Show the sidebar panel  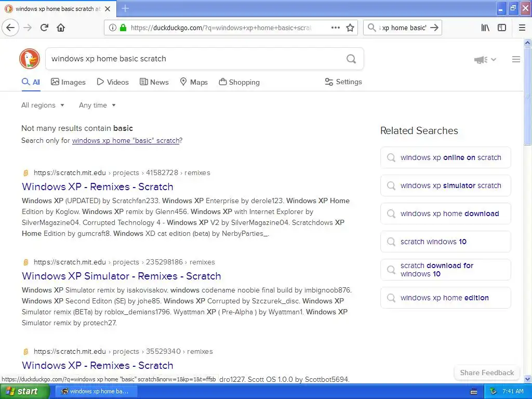[502, 28]
